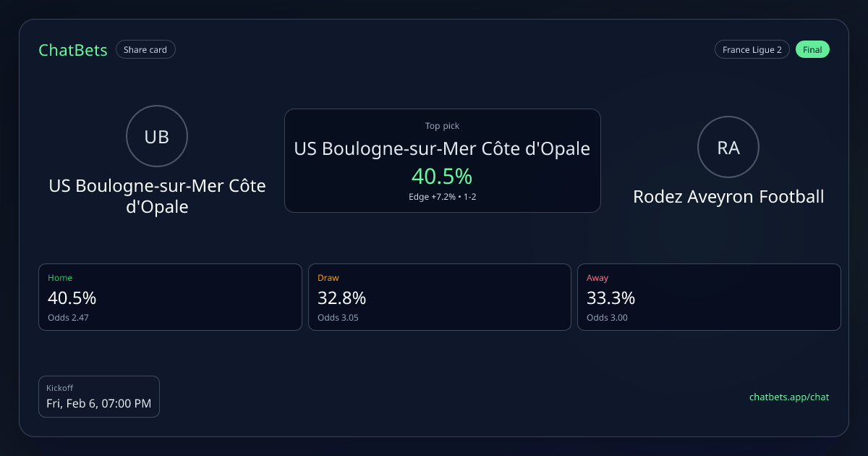Click the Final status badge
Image resolution: width=868 pixels, height=456 pixels.
tap(812, 50)
